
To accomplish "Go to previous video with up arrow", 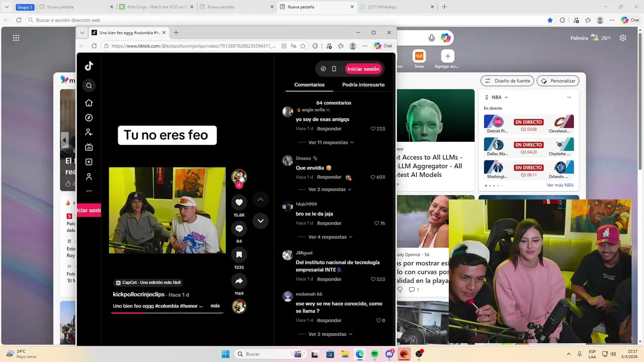I will coord(261,200).
